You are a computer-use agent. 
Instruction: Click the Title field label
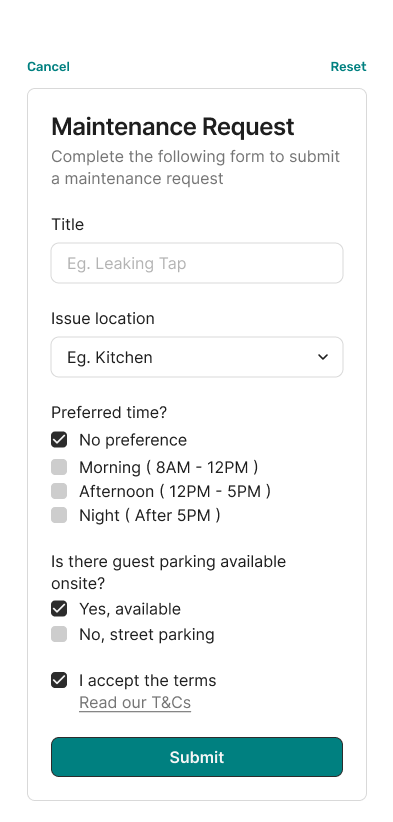68,224
